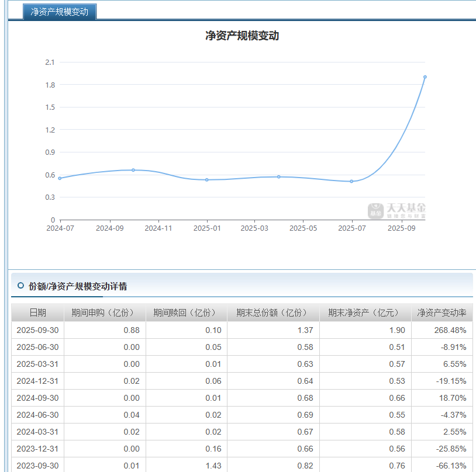Click section heading 份额/净资产规模变动详情
This screenshot has width=476, height=472.
click(78, 286)
